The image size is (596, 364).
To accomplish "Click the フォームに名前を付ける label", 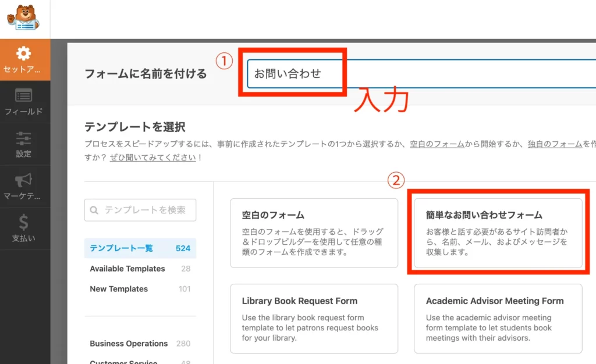I will pos(146,74).
